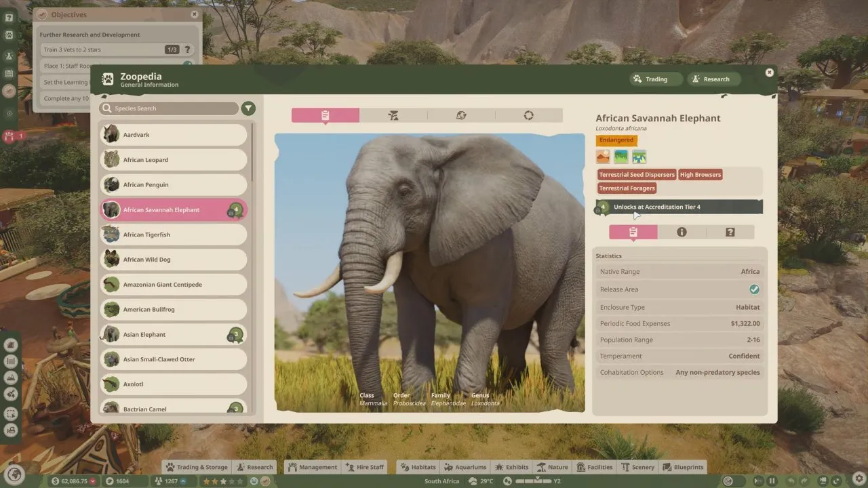The height and width of the screenshot is (488, 868).
Task: Click the Species Search field
Action: tap(169, 108)
